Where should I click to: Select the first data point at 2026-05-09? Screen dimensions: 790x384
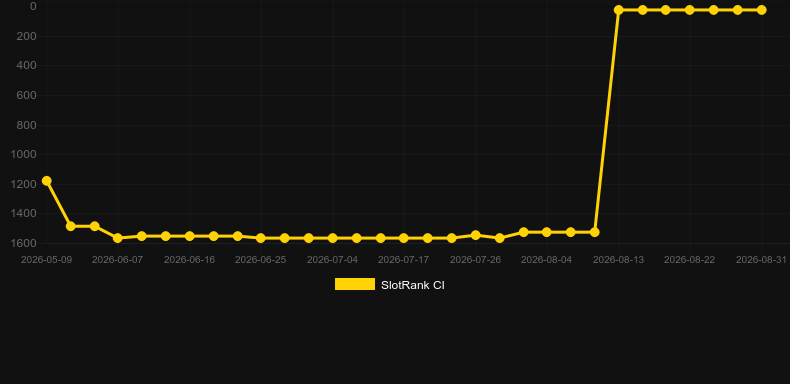(x=46, y=180)
